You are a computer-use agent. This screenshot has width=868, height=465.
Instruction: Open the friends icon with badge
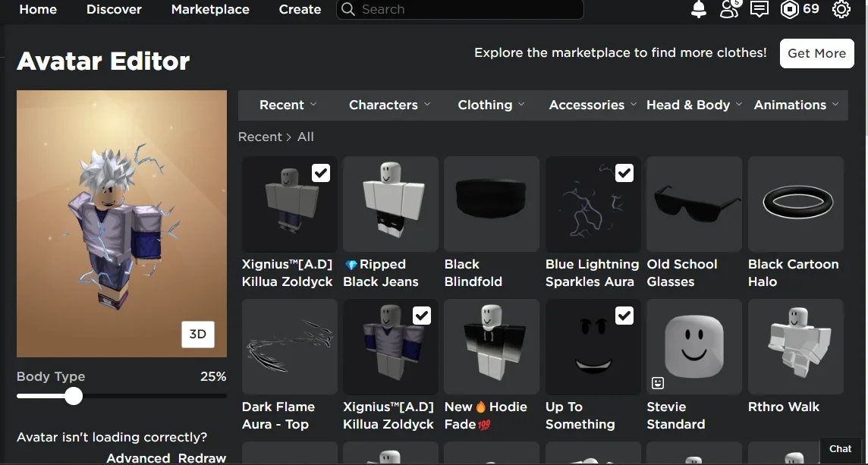coord(730,9)
